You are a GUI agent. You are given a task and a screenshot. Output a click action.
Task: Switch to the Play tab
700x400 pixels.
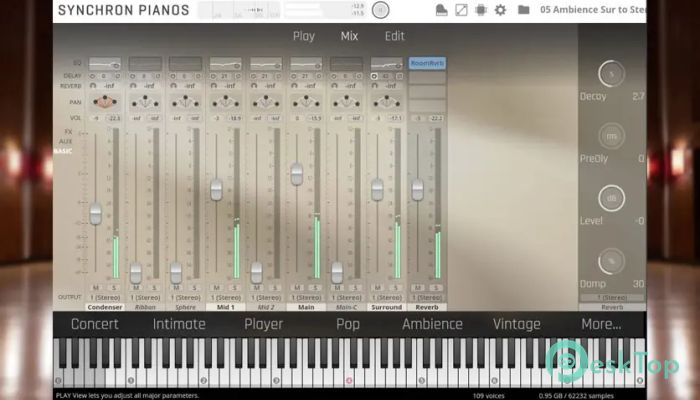tap(304, 36)
